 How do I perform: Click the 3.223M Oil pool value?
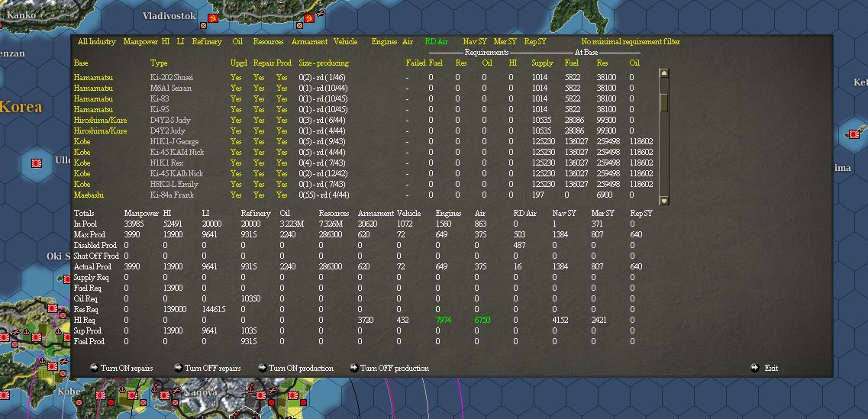point(291,224)
